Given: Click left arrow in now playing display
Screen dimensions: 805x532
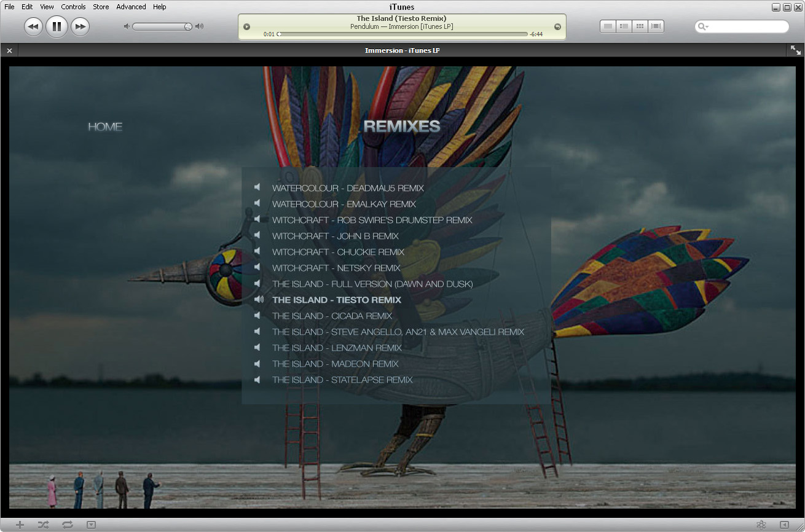Looking at the screenshot, I should (246, 26).
